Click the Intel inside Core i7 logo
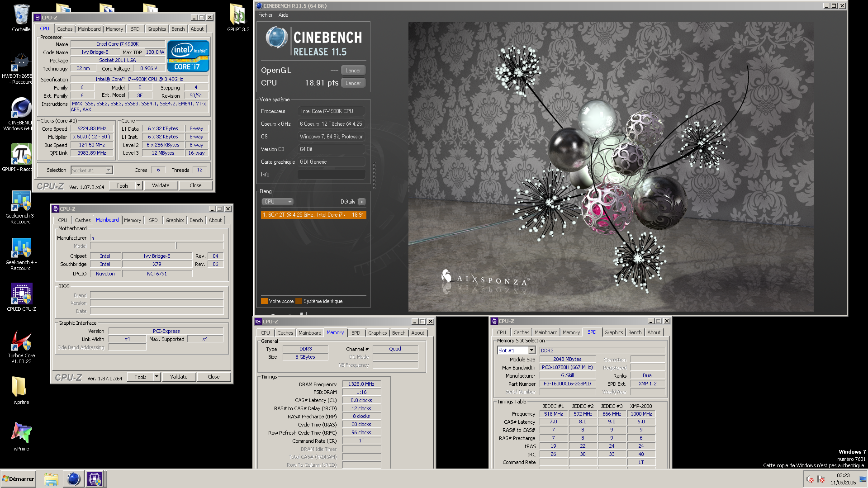The height and width of the screenshot is (488, 868). point(188,56)
